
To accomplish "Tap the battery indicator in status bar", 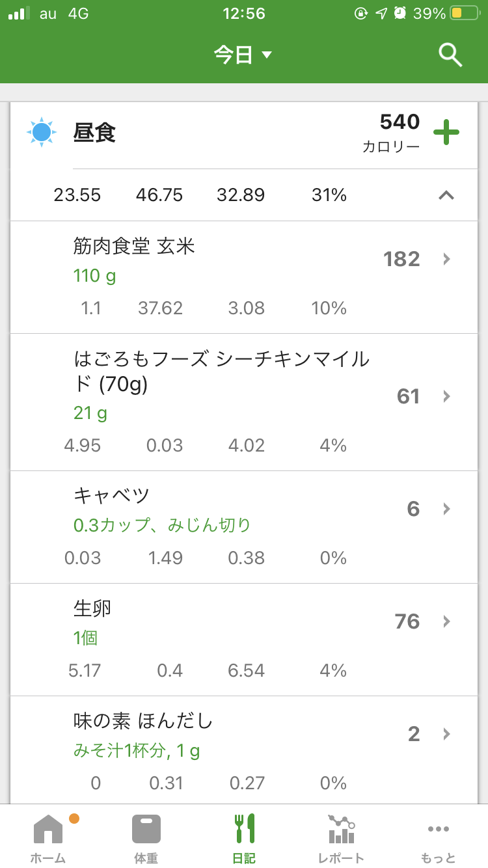I will pyautogui.click(x=465, y=14).
